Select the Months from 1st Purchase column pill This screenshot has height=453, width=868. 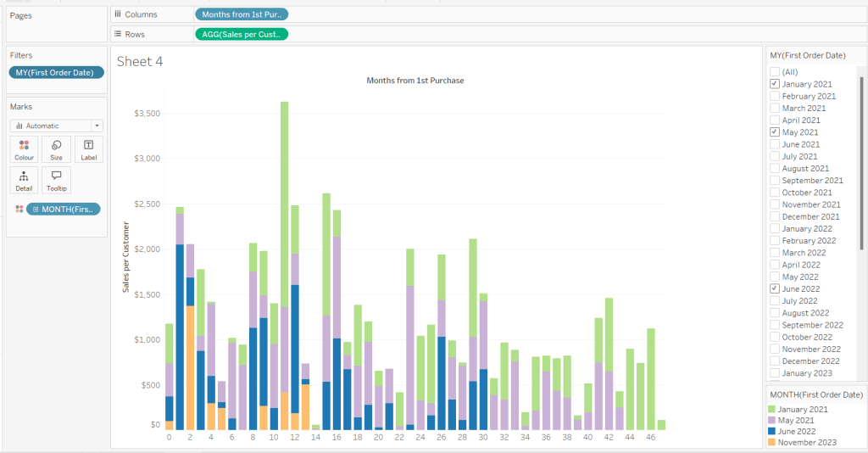point(242,14)
